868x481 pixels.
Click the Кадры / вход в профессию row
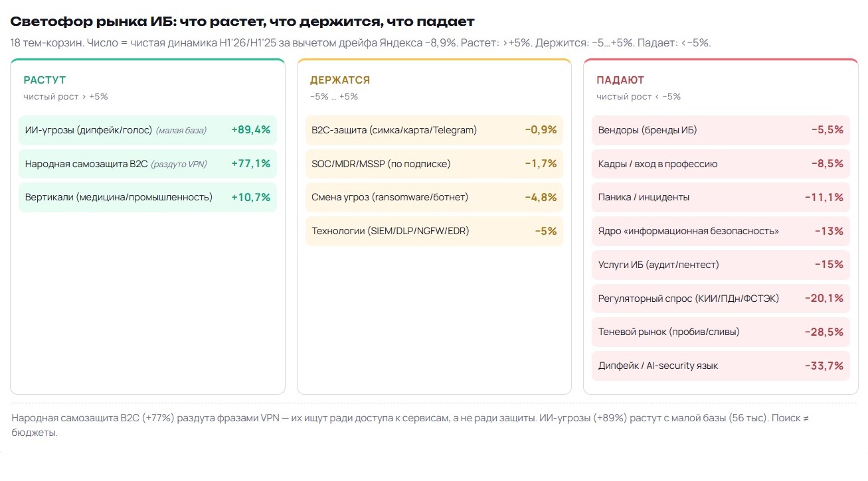[x=721, y=163]
